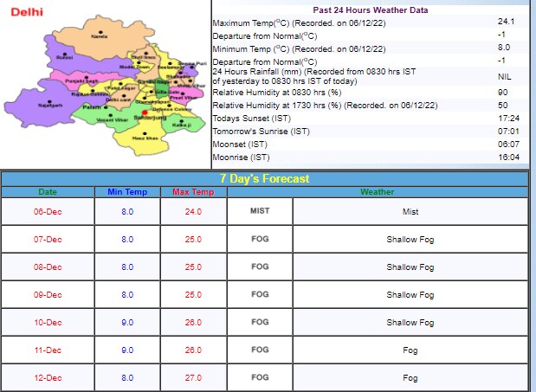
Task: Click the Min Temp column header
Action: coord(127,191)
